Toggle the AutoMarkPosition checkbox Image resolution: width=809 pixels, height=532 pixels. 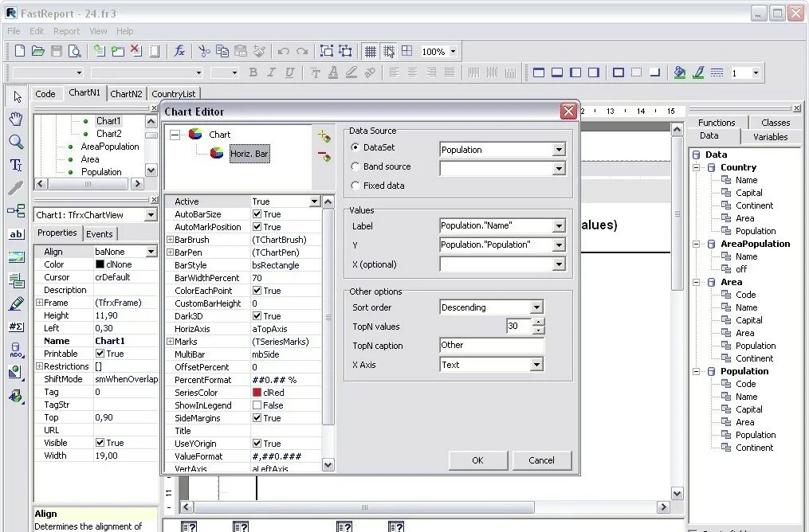(257, 227)
